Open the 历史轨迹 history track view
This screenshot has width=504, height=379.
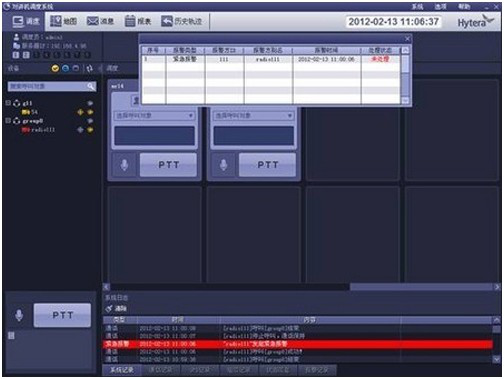click(x=182, y=21)
